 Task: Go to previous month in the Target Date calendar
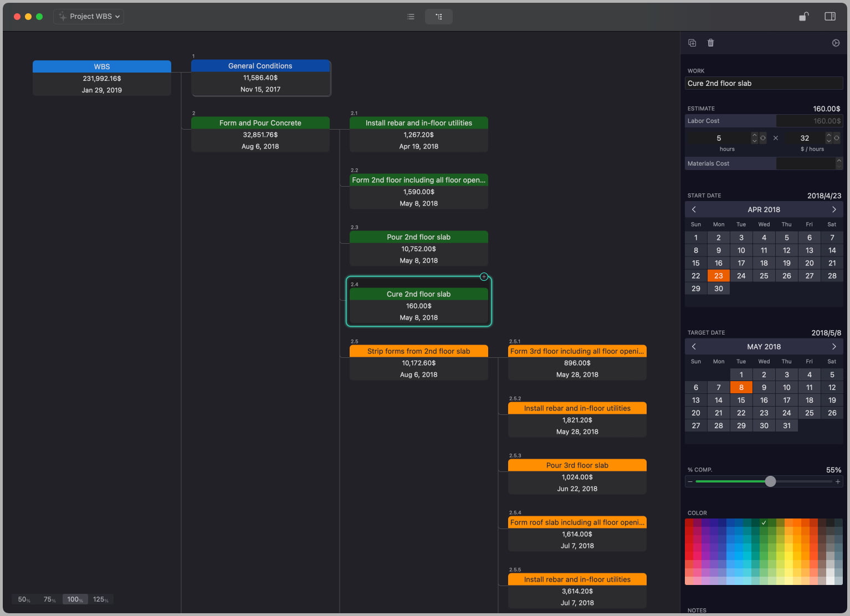tap(694, 346)
